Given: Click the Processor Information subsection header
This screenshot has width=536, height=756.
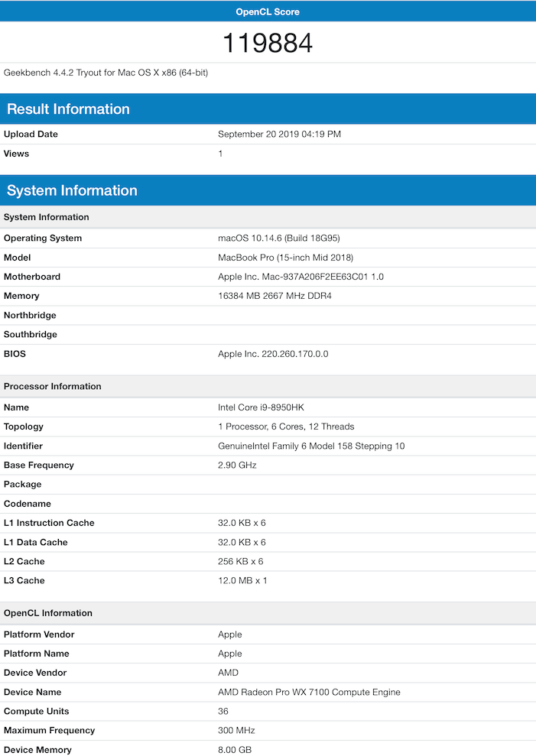Looking at the screenshot, I should click(53, 387).
